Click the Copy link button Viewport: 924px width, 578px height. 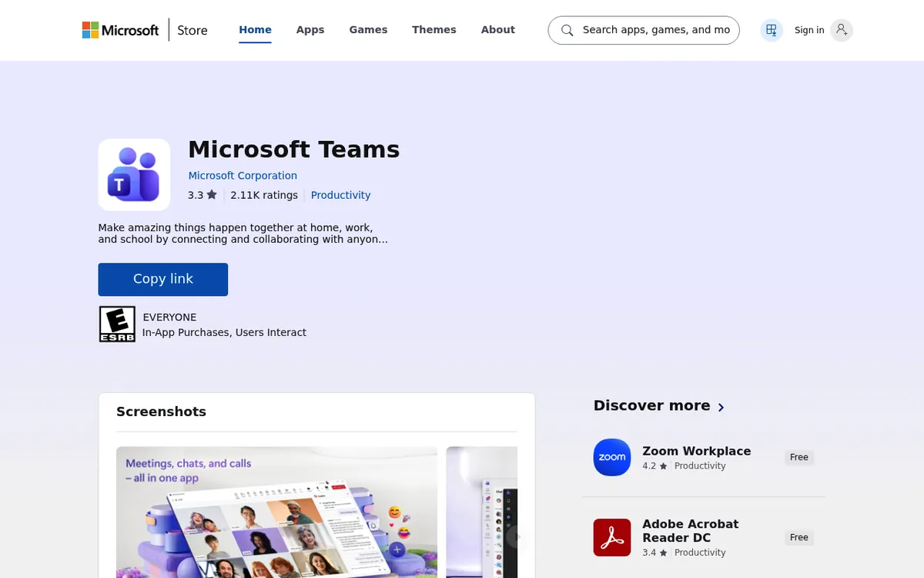point(163,279)
